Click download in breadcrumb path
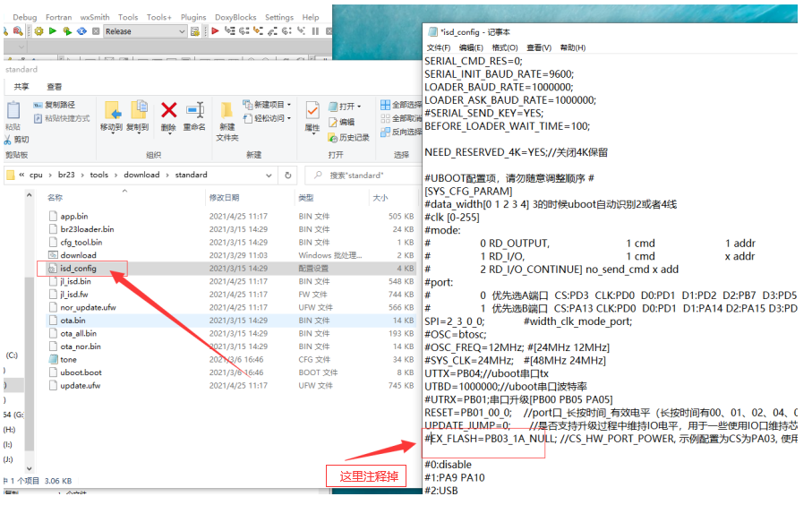Image resolution: width=812 pixels, height=505 pixels. [x=141, y=175]
